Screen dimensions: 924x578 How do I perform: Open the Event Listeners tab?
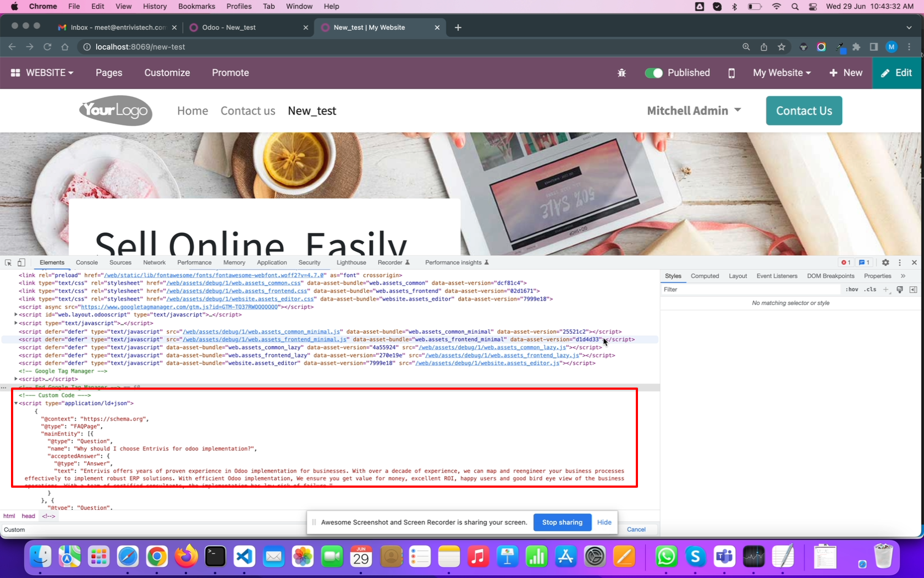click(777, 276)
